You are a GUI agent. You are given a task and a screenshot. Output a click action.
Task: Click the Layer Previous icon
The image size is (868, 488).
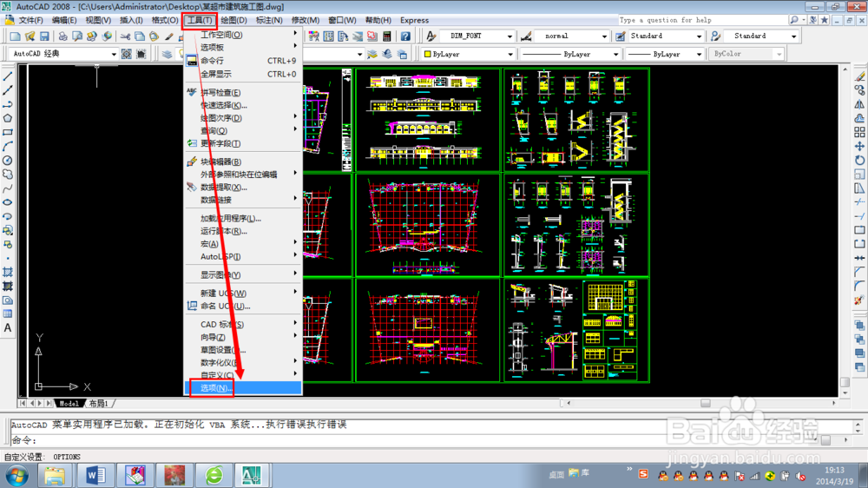387,54
